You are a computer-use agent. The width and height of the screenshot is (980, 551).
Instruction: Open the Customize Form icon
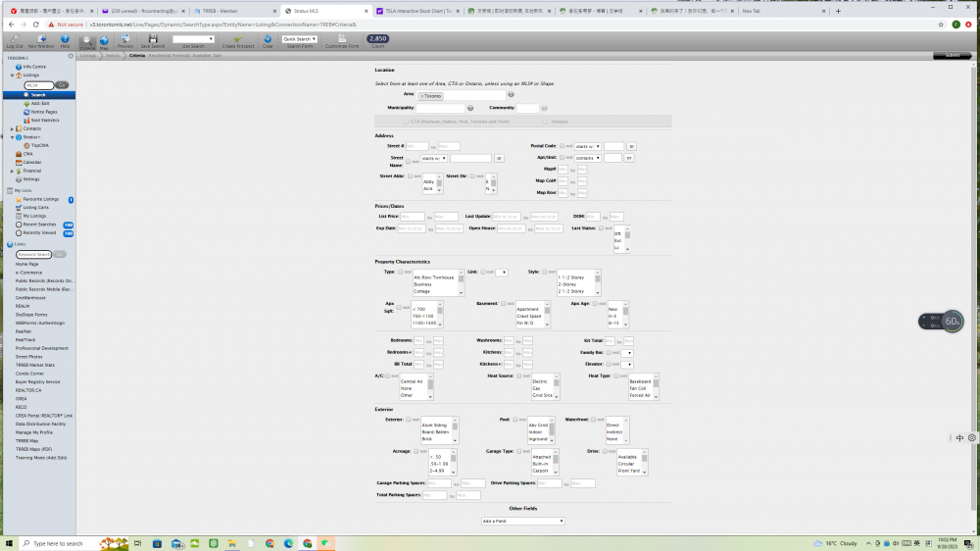342,40
